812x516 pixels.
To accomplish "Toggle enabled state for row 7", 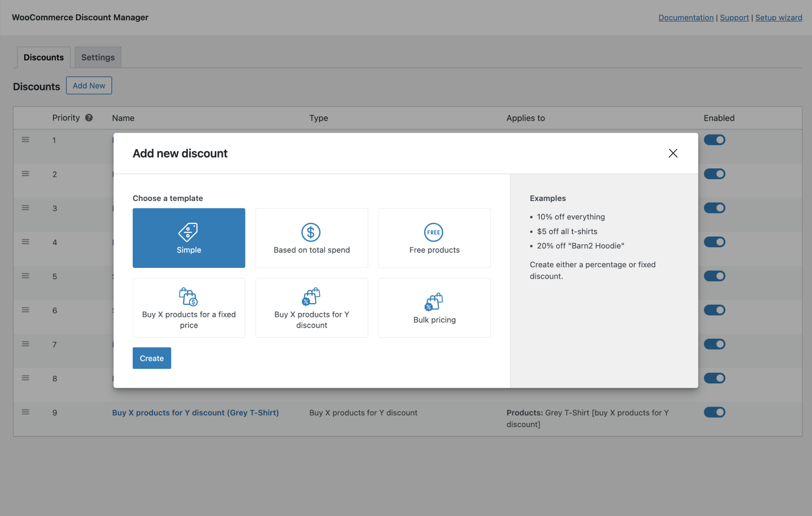I will point(714,344).
